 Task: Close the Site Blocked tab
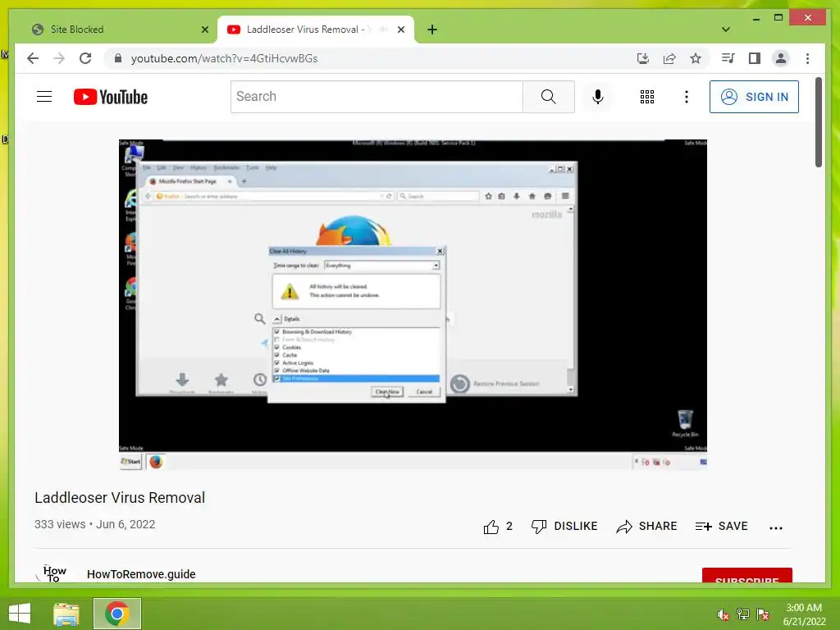pyautogui.click(x=204, y=30)
